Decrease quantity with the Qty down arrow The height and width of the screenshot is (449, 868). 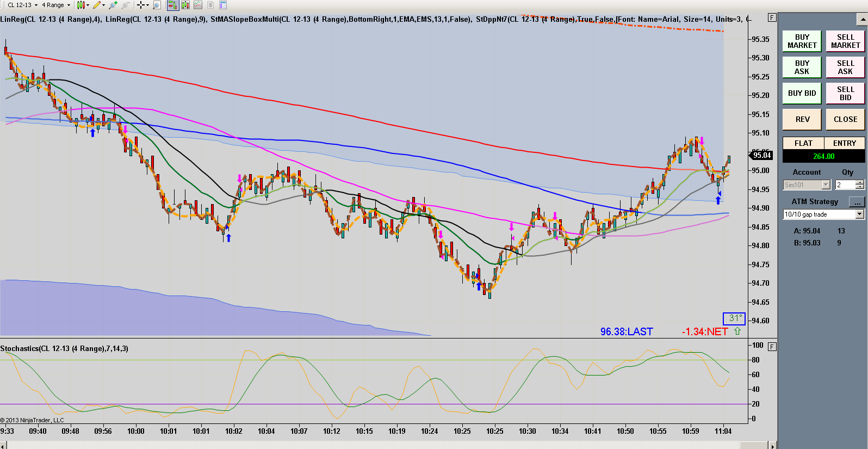860,187
